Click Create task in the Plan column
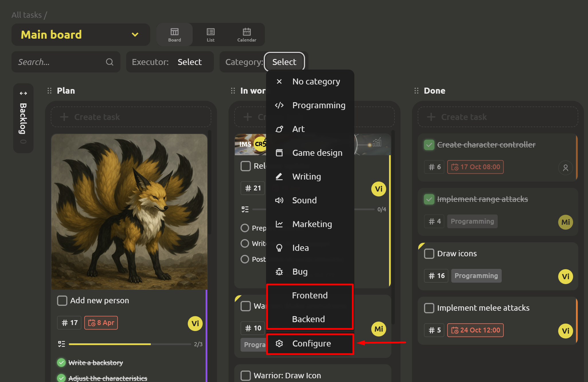This screenshot has width=588, height=382. pos(131,117)
